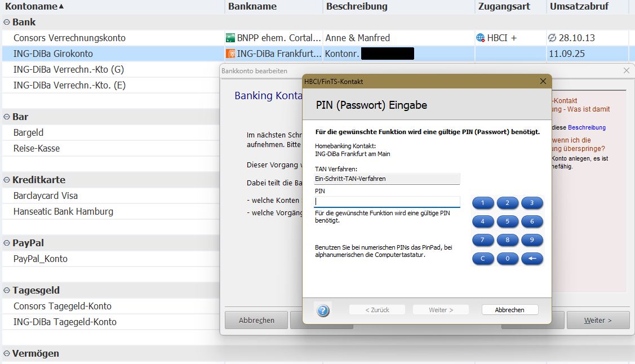Collapse the Tagesgeld account group
This screenshot has height=364, width=635.
[x=7, y=290]
